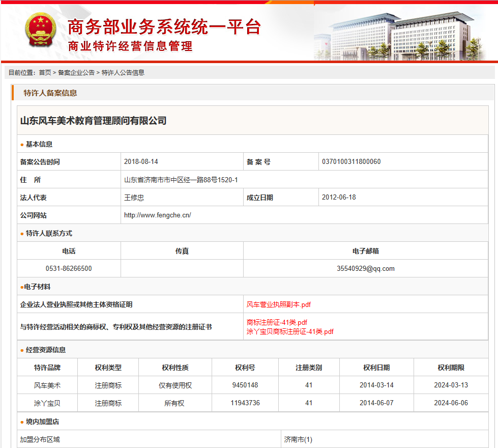
Task: Select trademark number 11943736
Action: [x=245, y=403]
